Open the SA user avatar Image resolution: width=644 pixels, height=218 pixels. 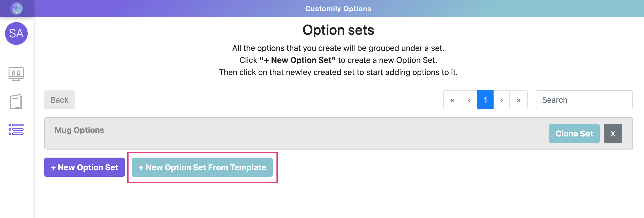(16, 33)
